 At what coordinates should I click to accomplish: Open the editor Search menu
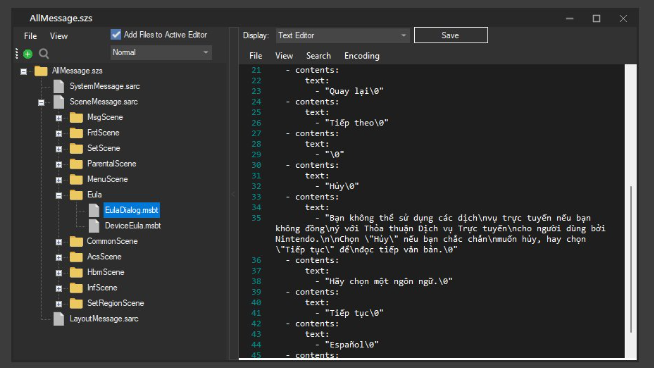coord(318,56)
